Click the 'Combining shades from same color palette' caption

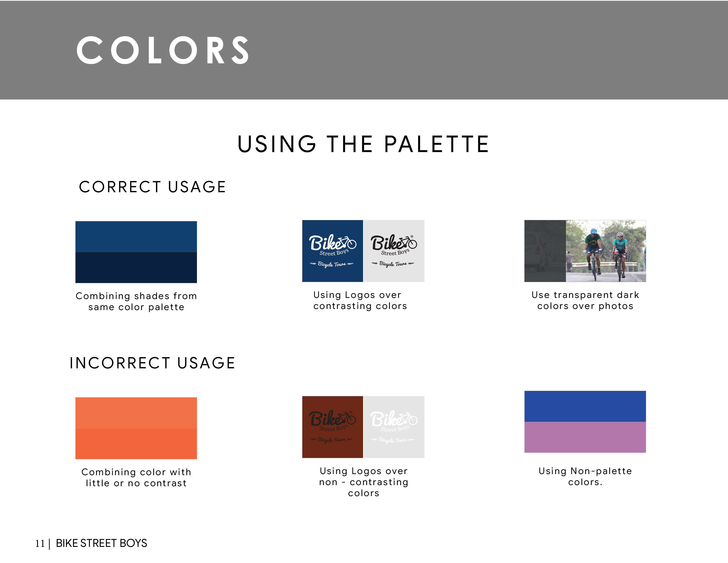[x=136, y=301]
